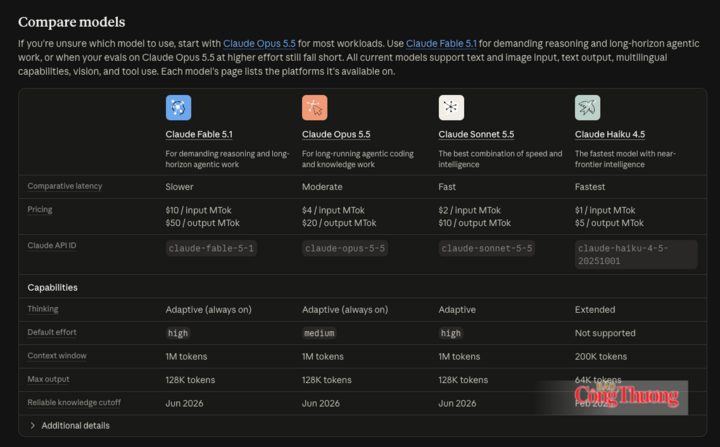Image resolution: width=720 pixels, height=447 pixels.
Task: Click the Claude API ID row label
Action: [52, 245]
